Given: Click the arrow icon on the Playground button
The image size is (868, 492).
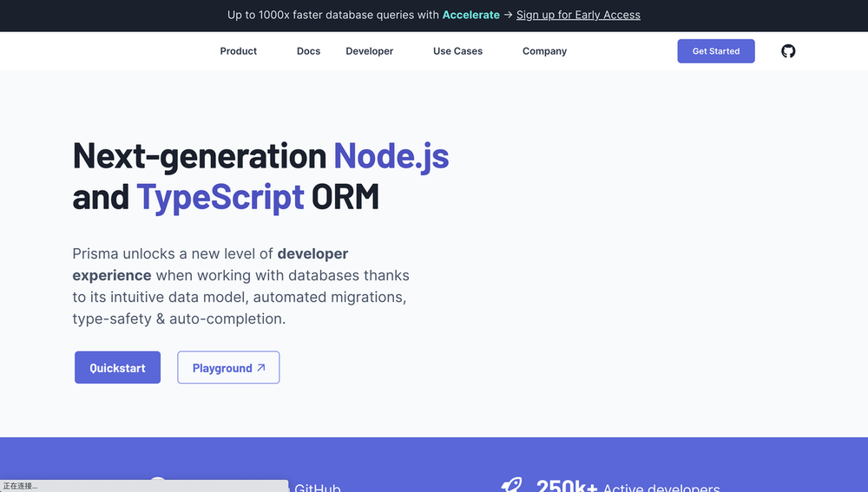Looking at the screenshot, I should (x=261, y=368).
